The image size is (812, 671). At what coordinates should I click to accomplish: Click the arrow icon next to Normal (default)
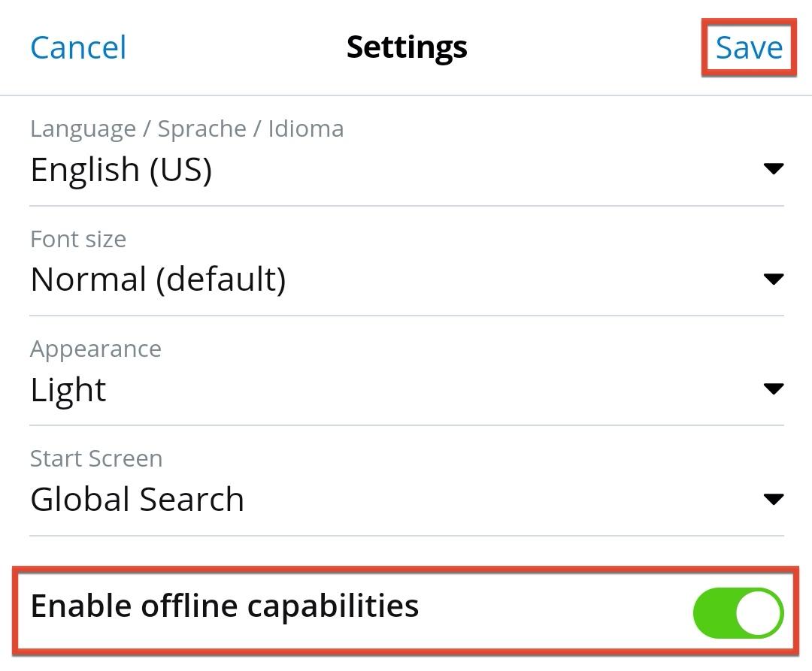773,279
